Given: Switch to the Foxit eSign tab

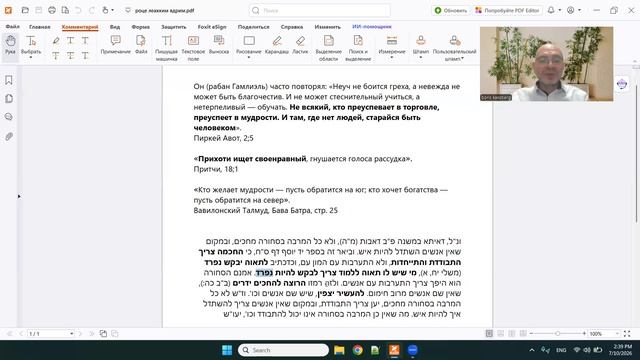Looking at the screenshot, I should [x=212, y=27].
